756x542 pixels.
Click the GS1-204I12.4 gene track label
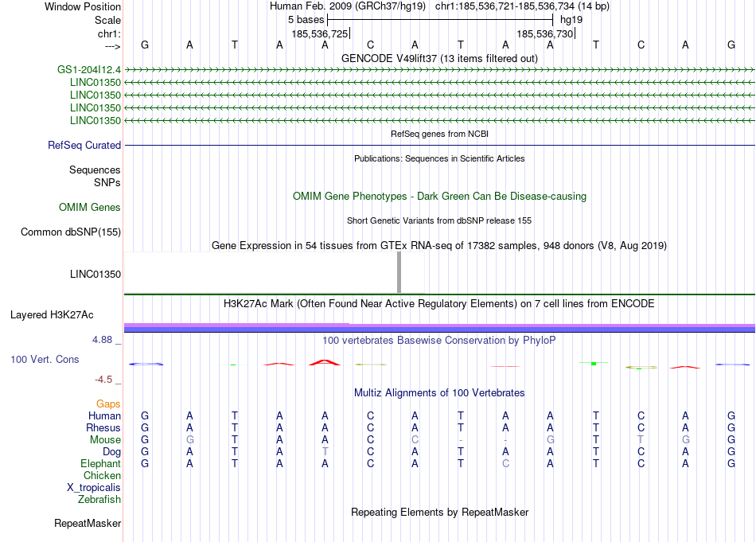point(88,69)
